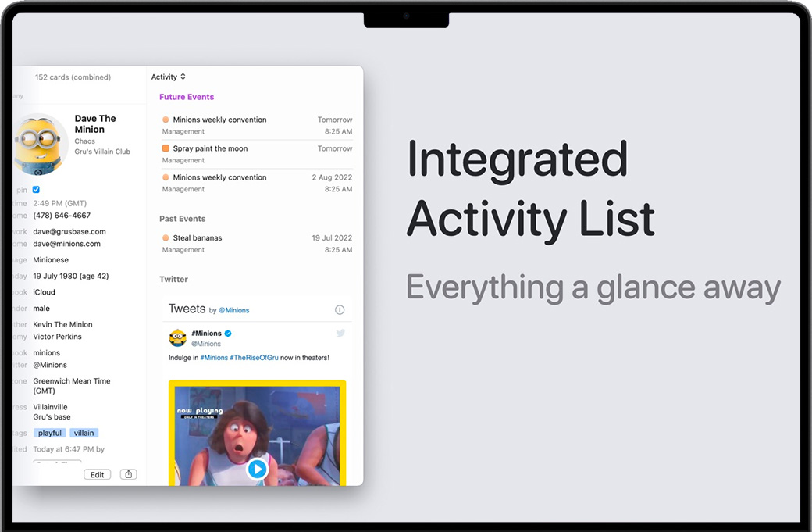Click the 'villain' tag

84,433
